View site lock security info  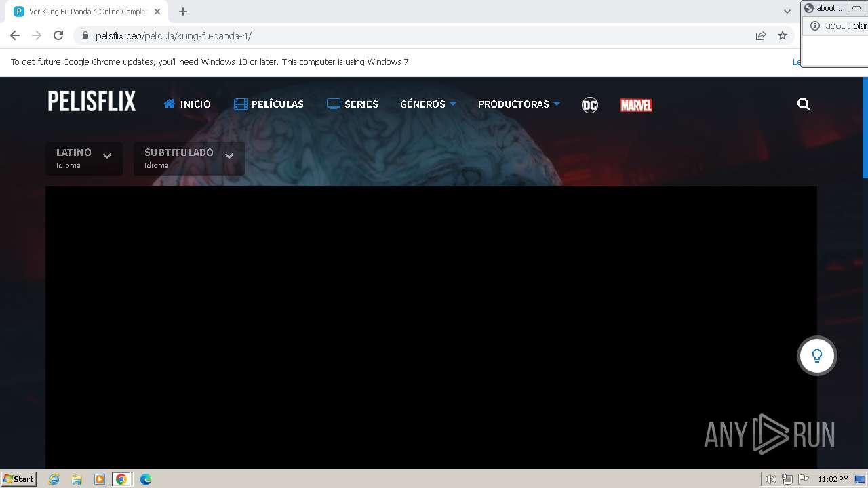pos(85,36)
